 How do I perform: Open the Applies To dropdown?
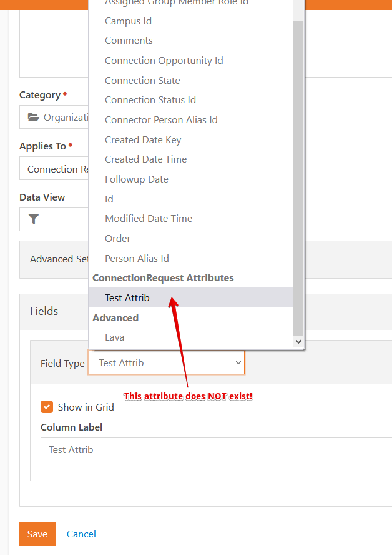click(x=54, y=169)
